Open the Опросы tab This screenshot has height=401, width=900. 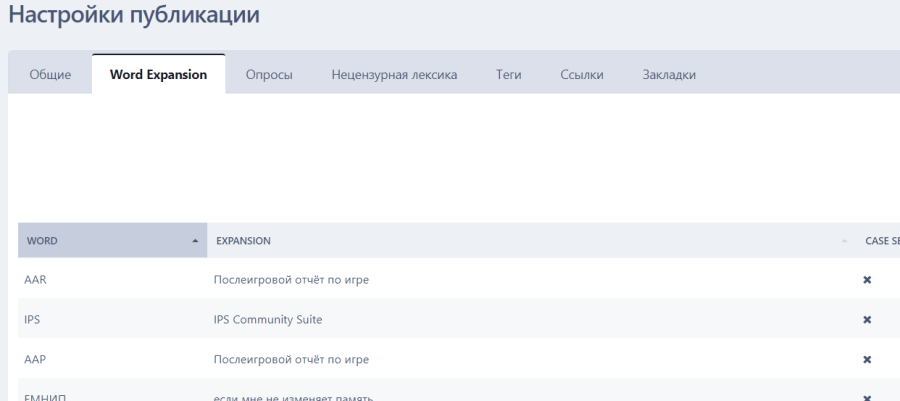[269, 75]
